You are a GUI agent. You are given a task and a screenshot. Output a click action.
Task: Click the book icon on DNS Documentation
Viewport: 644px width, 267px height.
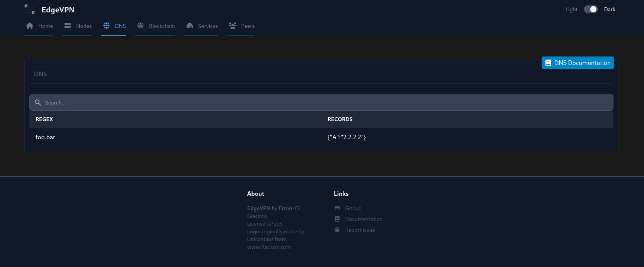click(x=548, y=63)
